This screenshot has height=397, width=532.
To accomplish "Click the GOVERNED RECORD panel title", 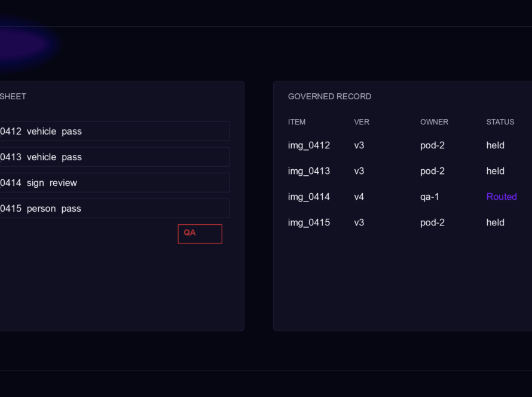I will 329,97.
